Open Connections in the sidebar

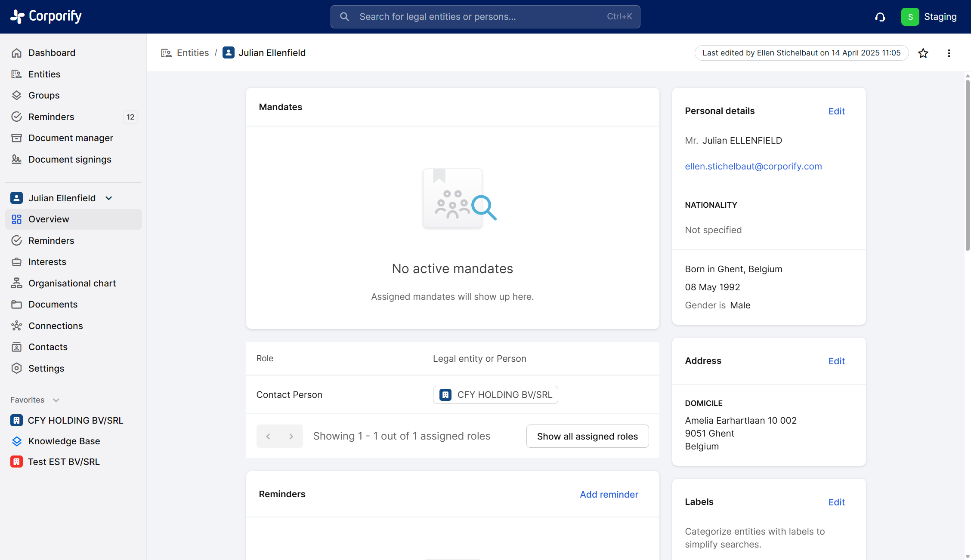[56, 326]
